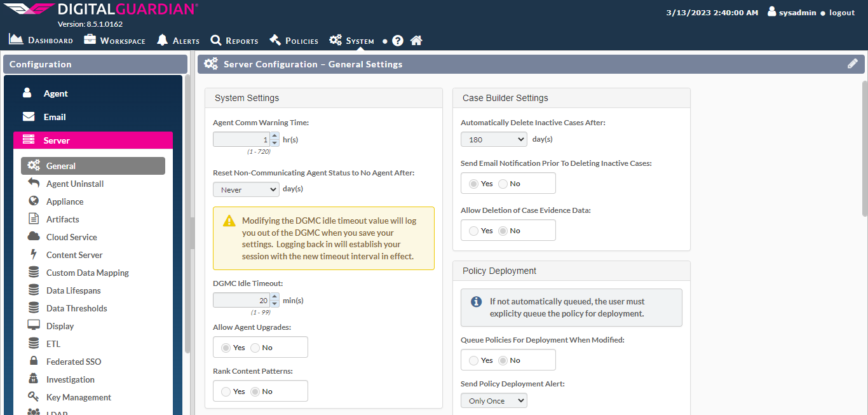Click the edit pencil in the header

[853, 64]
